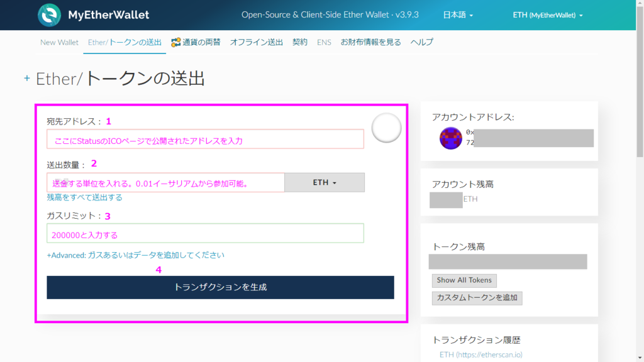Image resolution: width=644 pixels, height=362 pixels.
Task: Click the MyEtherWallet title text
Action: (108, 15)
